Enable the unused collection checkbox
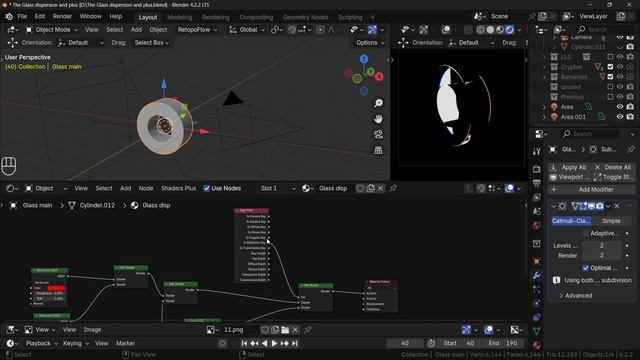 pyautogui.click(x=610, y=87)
